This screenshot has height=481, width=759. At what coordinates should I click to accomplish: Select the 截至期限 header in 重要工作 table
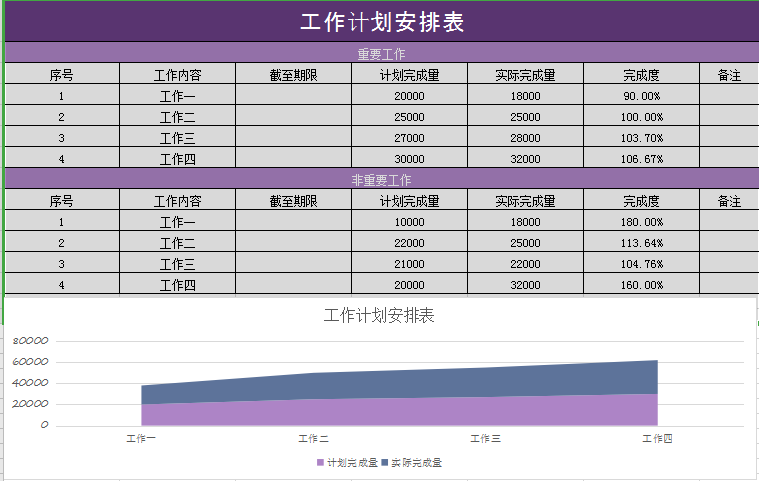tap(293, 74)
